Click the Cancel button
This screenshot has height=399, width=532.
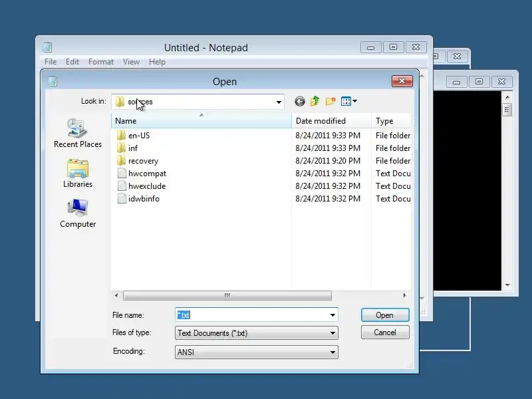[x=385, y=332]
